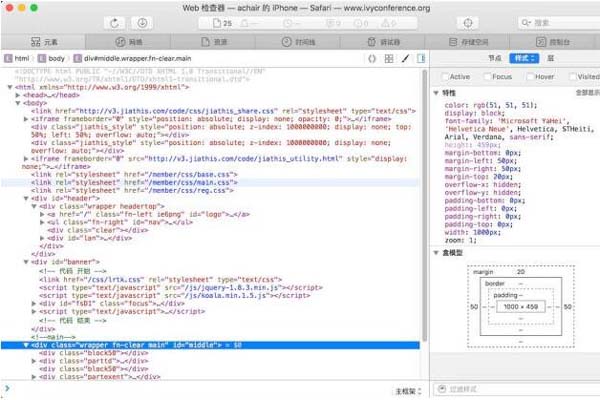Click the html breadcrumb element icon
600x400 pixels.
8,58
